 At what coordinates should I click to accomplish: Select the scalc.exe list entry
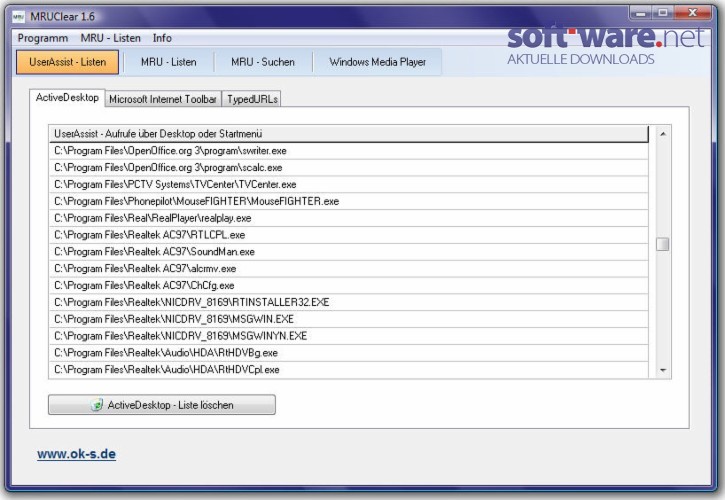(x=349, y=167)
